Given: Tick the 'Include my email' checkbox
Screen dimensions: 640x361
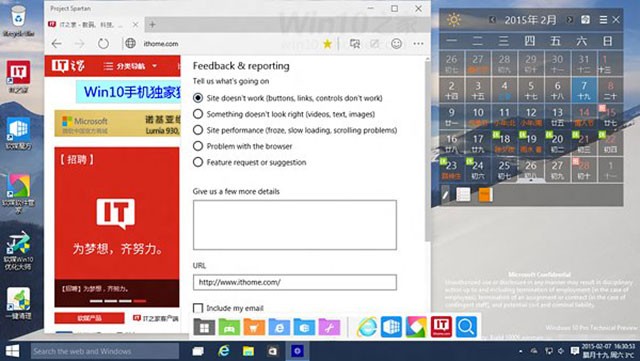Looking at the screenshot, I should click(x=198, y=308).
